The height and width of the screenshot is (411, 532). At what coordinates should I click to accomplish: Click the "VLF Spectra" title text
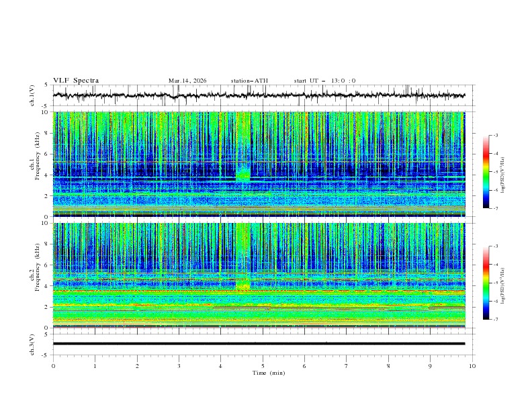76,81
